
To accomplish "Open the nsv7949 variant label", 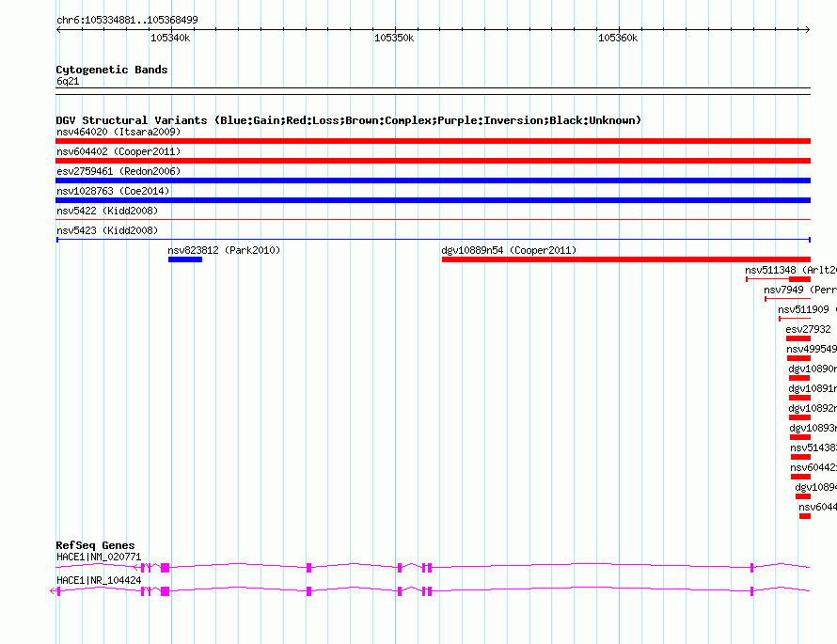I will pyautogui.click(x=799, y=290).
